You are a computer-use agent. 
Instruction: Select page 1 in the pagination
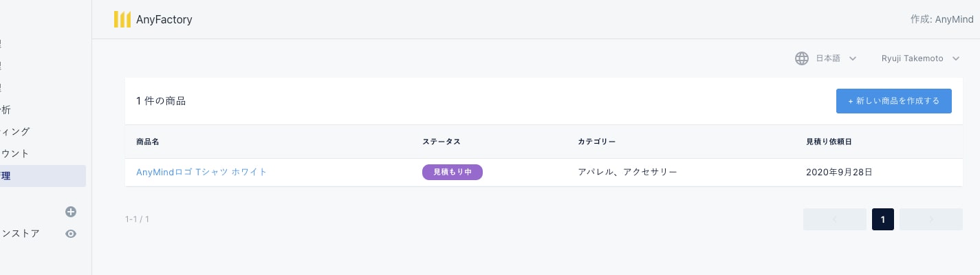882,219
